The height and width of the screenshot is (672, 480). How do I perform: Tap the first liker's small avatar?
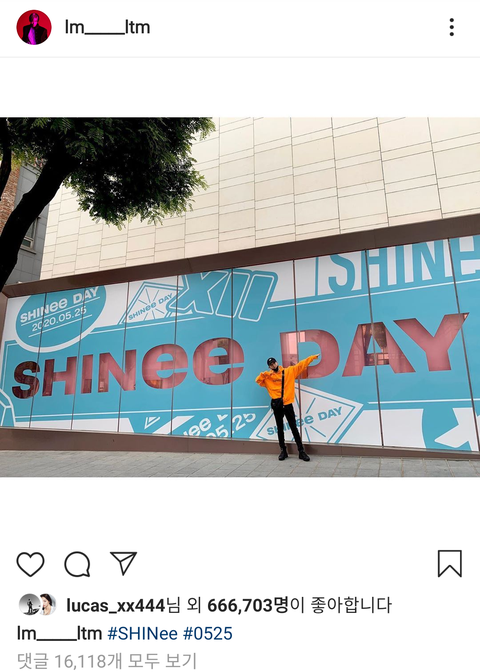29,605
